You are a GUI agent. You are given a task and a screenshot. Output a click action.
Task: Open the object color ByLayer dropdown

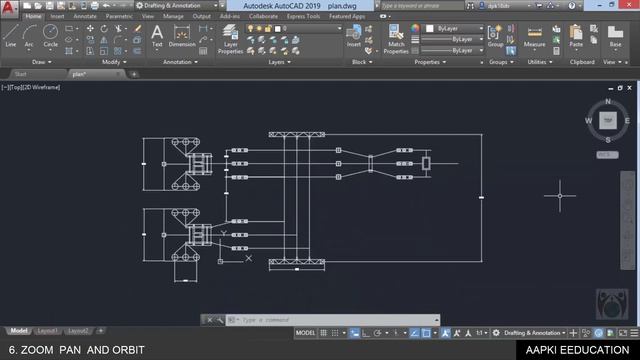pyautogui.click(x=454, y=28)
